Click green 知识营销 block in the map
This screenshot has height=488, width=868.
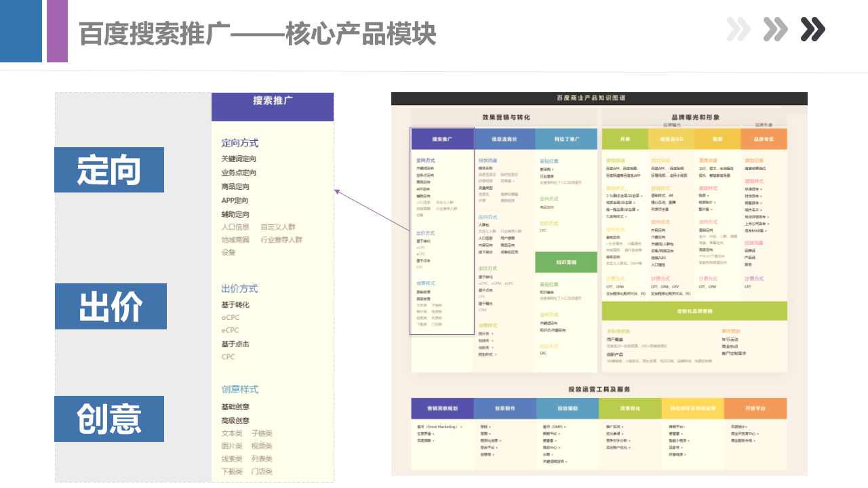[x=566, y=262]
